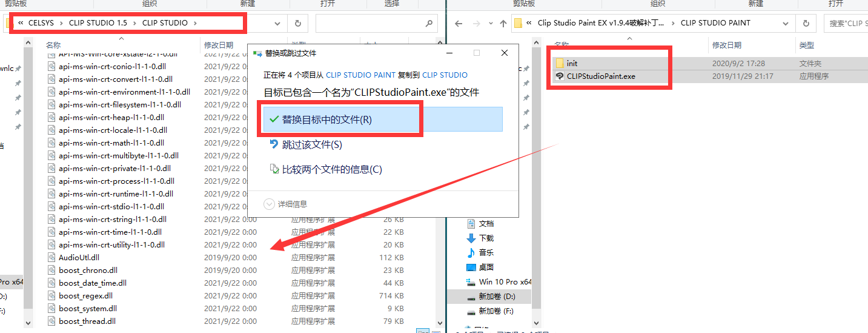
Task: Sort by 类型 column in right window
Action: point(806,45)
